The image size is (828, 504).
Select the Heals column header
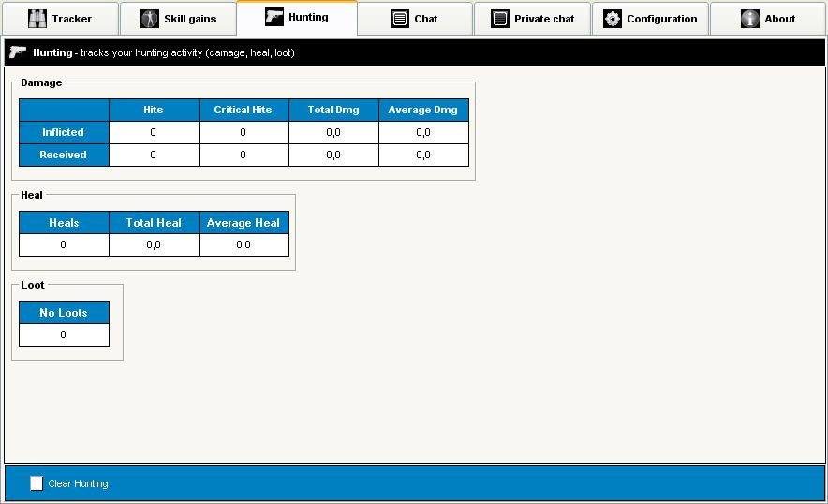pos(64,223)
